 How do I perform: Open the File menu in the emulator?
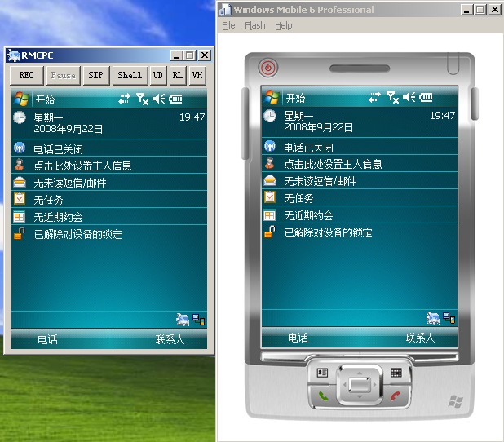(x=228, y=25)
